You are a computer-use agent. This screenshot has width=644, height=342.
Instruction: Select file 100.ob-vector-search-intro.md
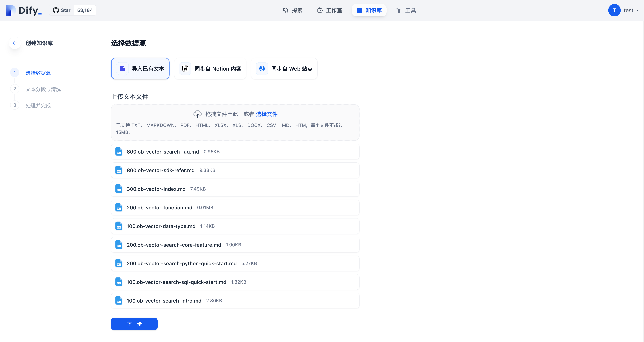tap(235, 300)
